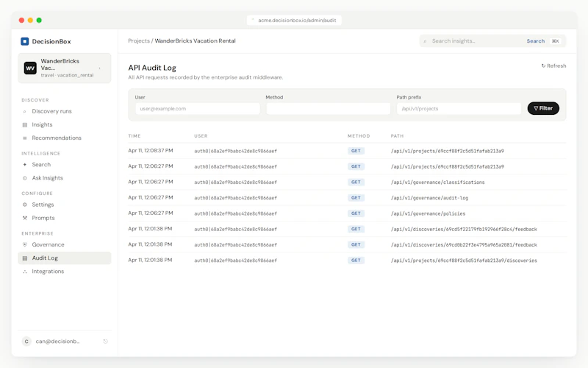Click the API Audit Log heading
The width and height of the screenshot is (588, 368).
tap(152, 68)
